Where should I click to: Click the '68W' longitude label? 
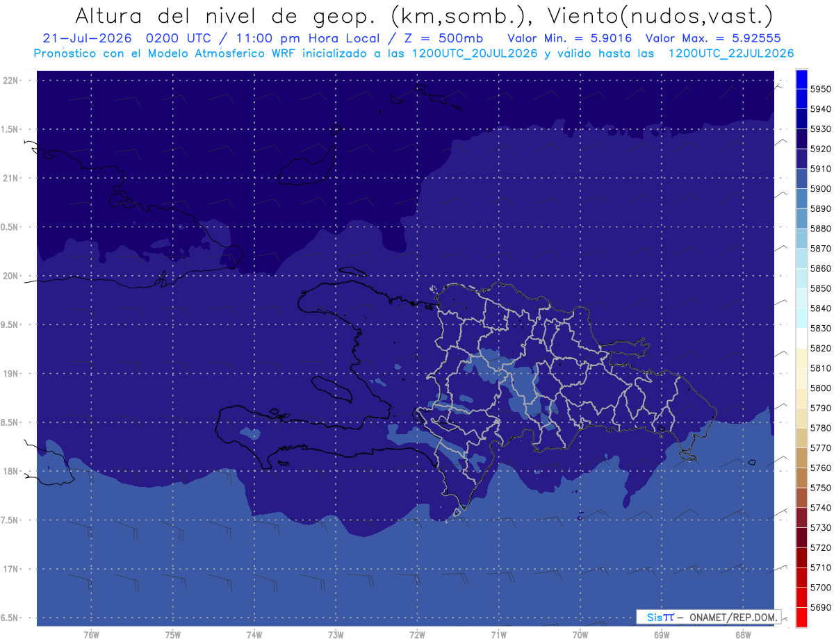tap(743, 634)
